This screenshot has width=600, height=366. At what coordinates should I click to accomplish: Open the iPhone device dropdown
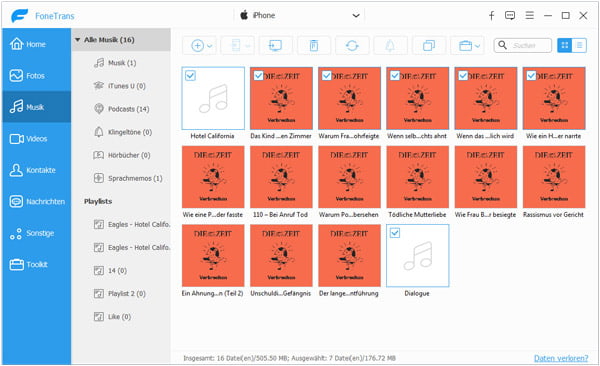tap(299, 15)
